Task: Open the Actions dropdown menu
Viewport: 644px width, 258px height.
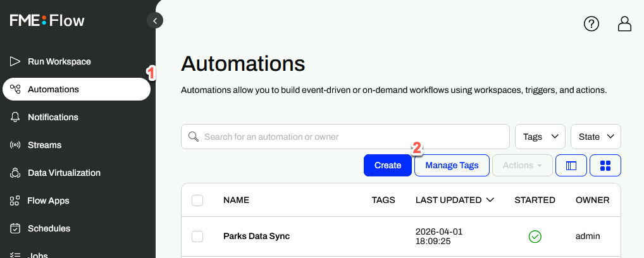Action: click(x=523, y=165)
